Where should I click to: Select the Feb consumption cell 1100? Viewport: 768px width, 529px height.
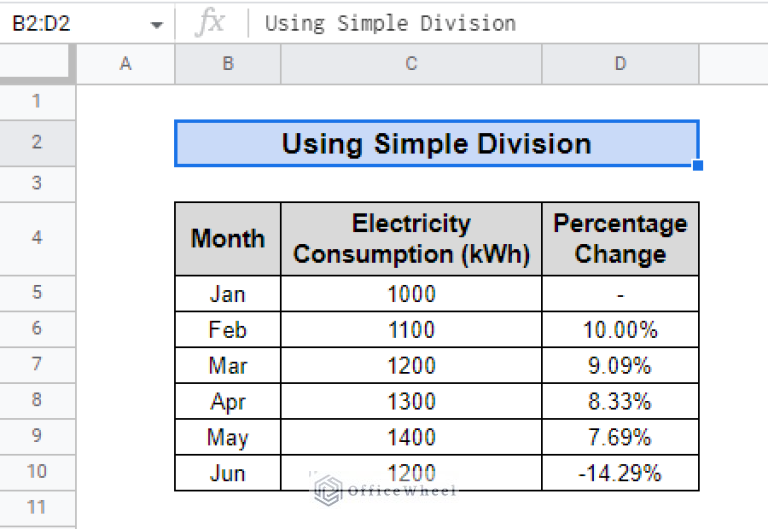(411, 329)
